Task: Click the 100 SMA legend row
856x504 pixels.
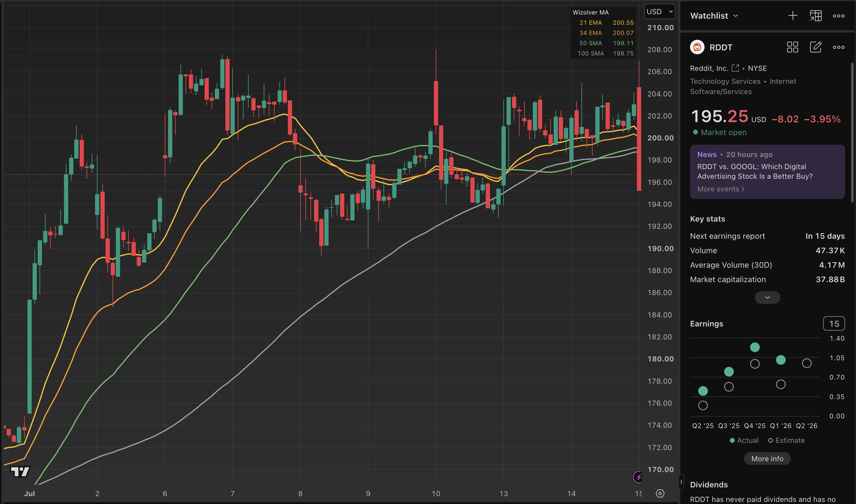Action: [x=606, y=53]
